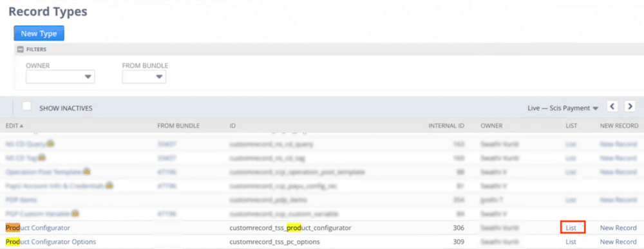Open the Owner filter dropdown
The image size is (644, 249).
pyautogui.click(x=60, y=77)
